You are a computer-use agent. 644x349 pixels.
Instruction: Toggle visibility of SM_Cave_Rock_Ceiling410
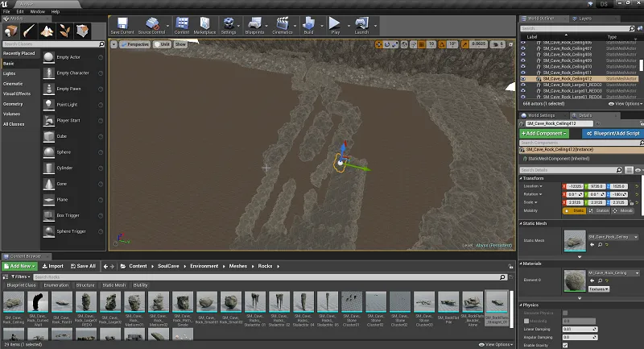(523, 67)
